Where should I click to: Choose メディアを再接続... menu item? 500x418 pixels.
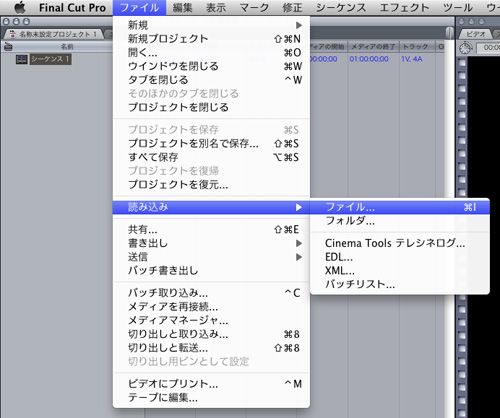click(211, 307)
